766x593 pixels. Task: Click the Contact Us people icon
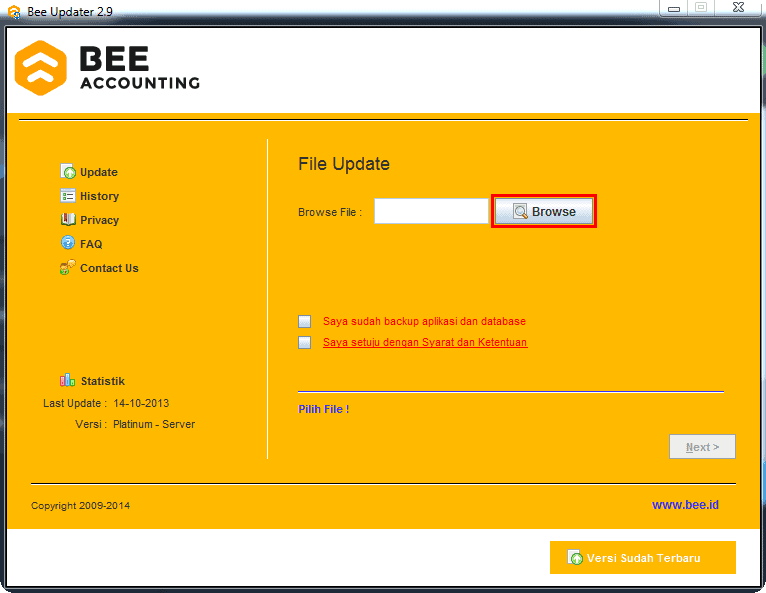[68, 267]
